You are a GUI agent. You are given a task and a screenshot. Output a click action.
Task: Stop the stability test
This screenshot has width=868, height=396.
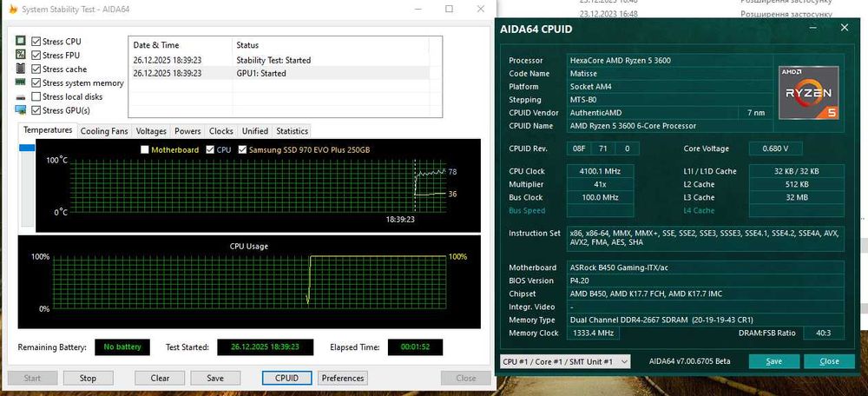tap(88, 379)
